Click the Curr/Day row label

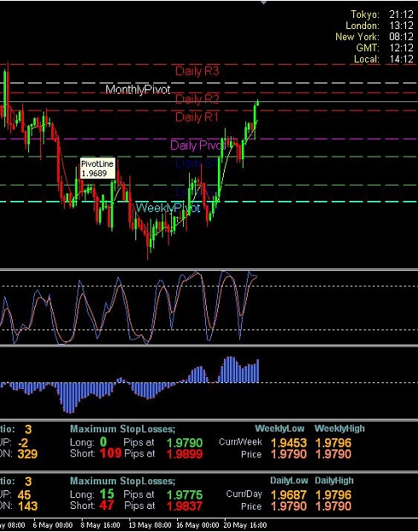pos(244,494)
